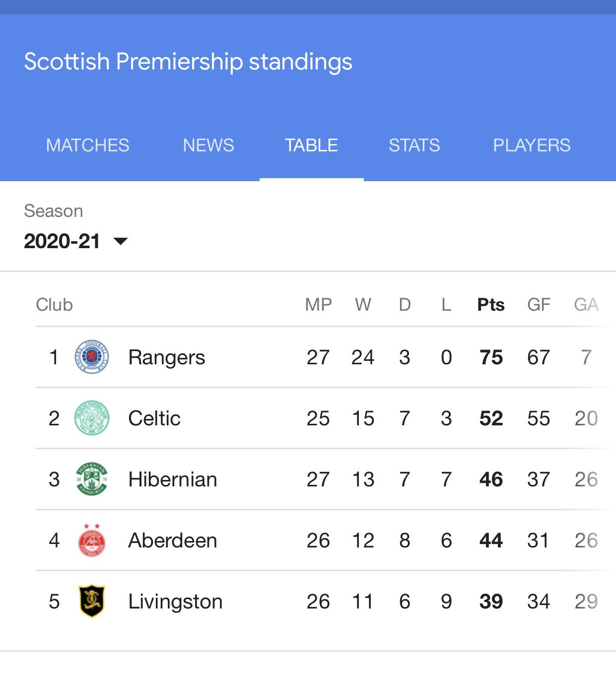Screen dimensions: 616x675
Task: Switch to the NEWS tab
Action: click(208, 145)
